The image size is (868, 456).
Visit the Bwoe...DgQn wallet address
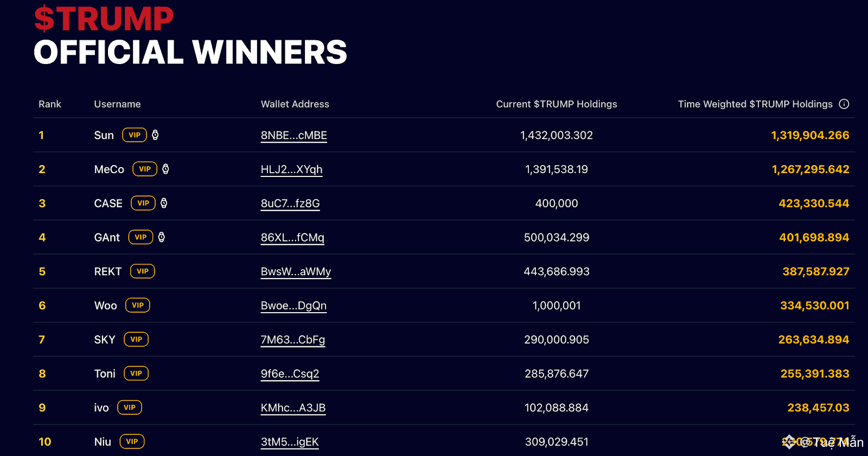coord(293,306)
